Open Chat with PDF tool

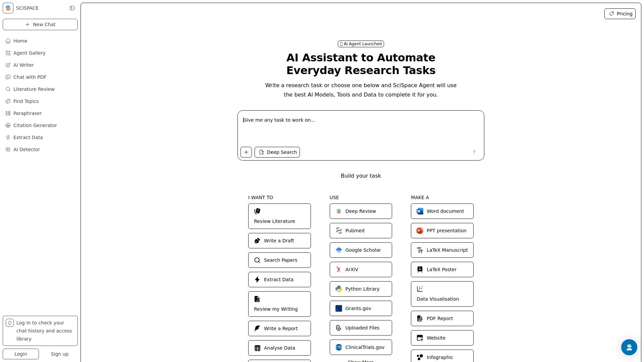click(x=30, y=77)
